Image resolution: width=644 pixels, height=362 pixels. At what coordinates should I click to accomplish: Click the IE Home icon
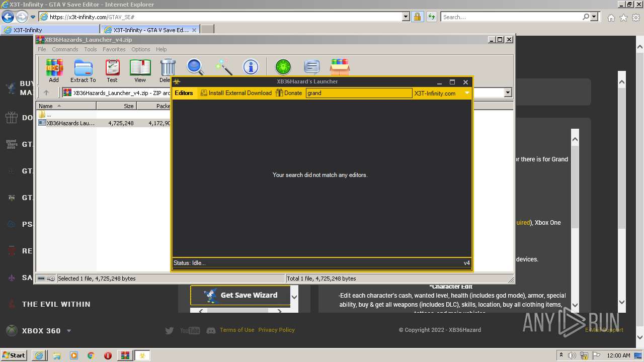click(611, 18)
